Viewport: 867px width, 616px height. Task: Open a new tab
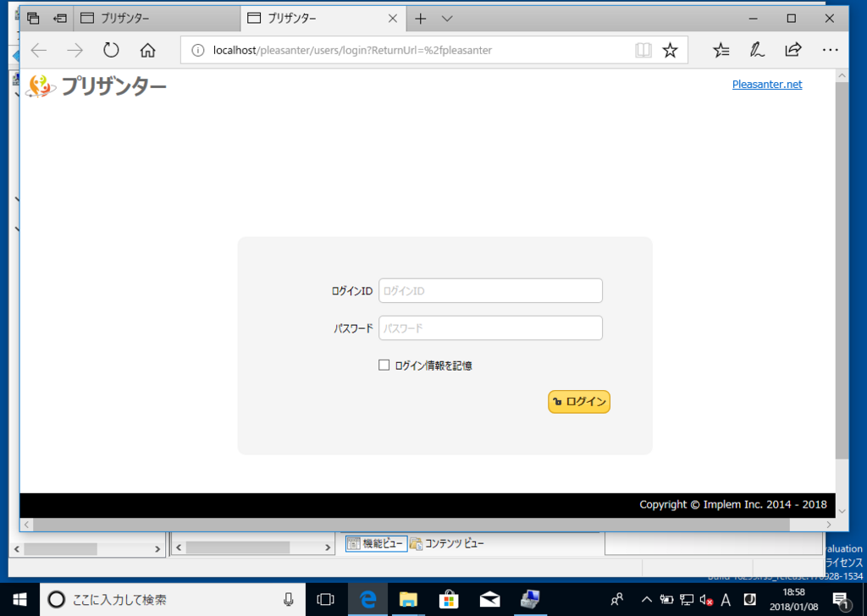(x=420, y=19)
